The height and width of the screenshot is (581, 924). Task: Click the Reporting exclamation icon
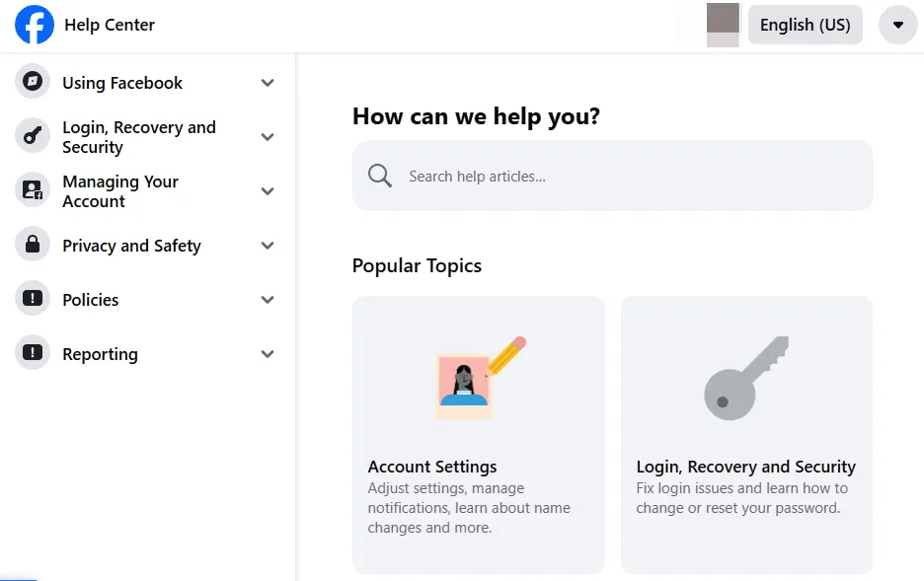pyautogui.click(x=32, y=353)
